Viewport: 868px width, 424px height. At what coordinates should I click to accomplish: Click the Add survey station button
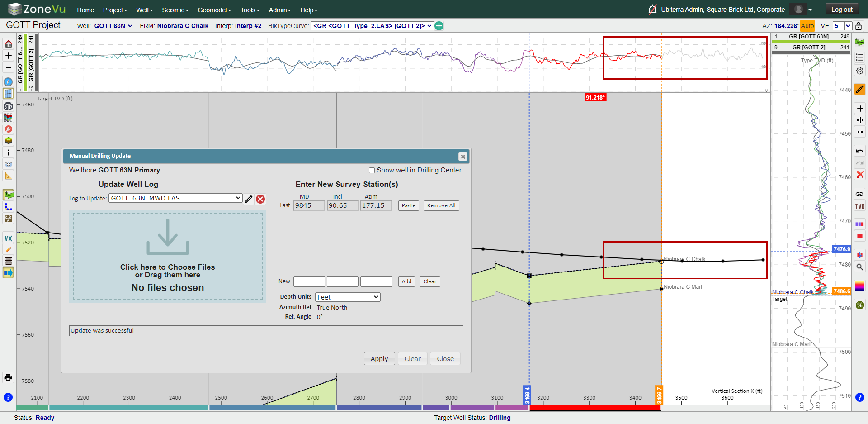click(x=407, y=281)
